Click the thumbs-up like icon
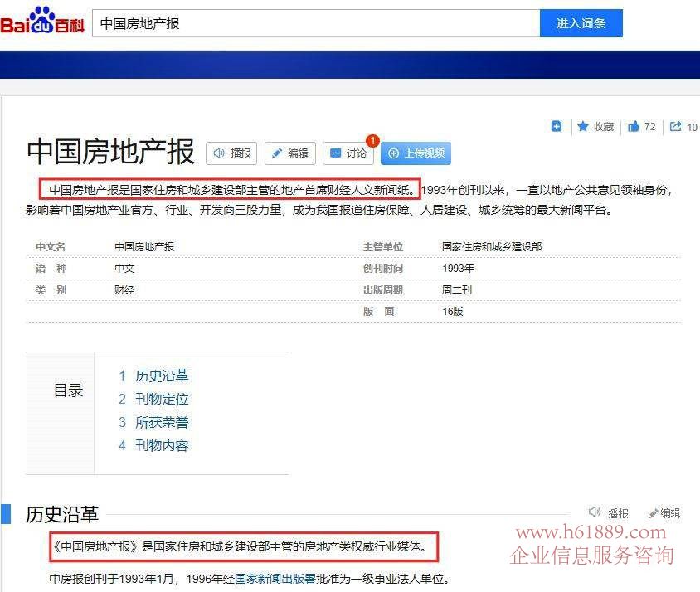 [x=634, y=127]
